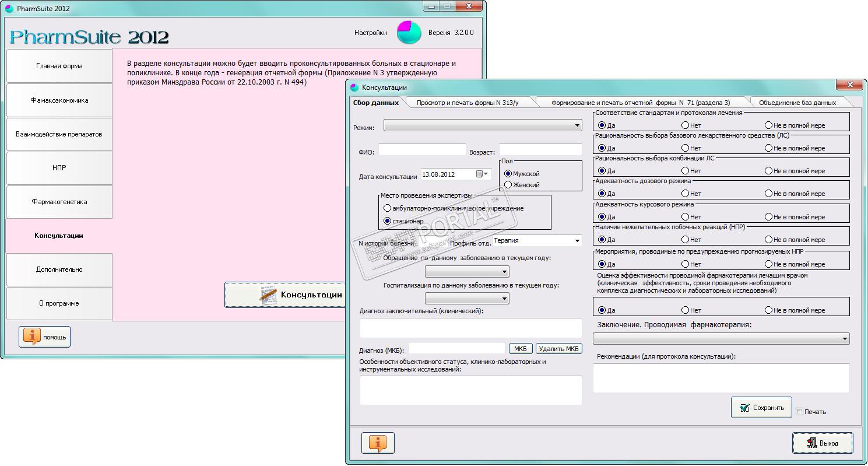Select Не в полной мере for Адекватность дозового режима
868x466 pixels.
769,194
